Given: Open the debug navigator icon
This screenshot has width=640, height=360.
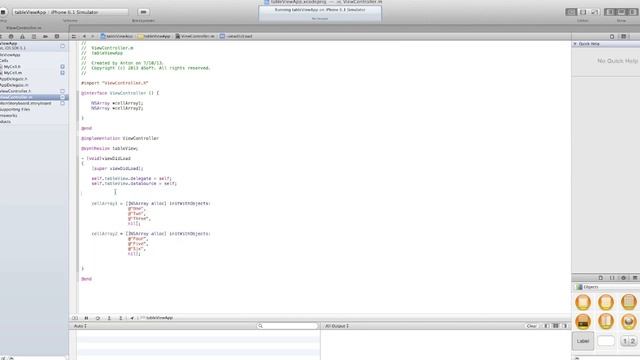Looking at the screenshot, I should [34, 36].
